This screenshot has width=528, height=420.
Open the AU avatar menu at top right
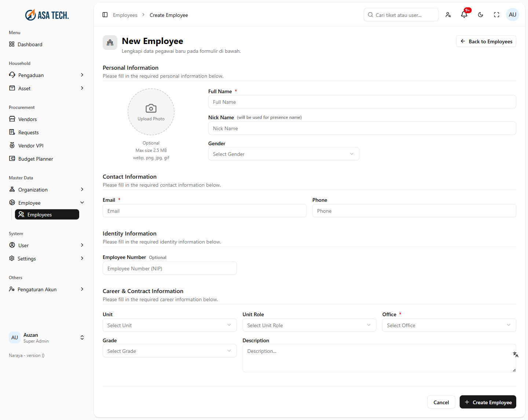(x=513, y=15)
